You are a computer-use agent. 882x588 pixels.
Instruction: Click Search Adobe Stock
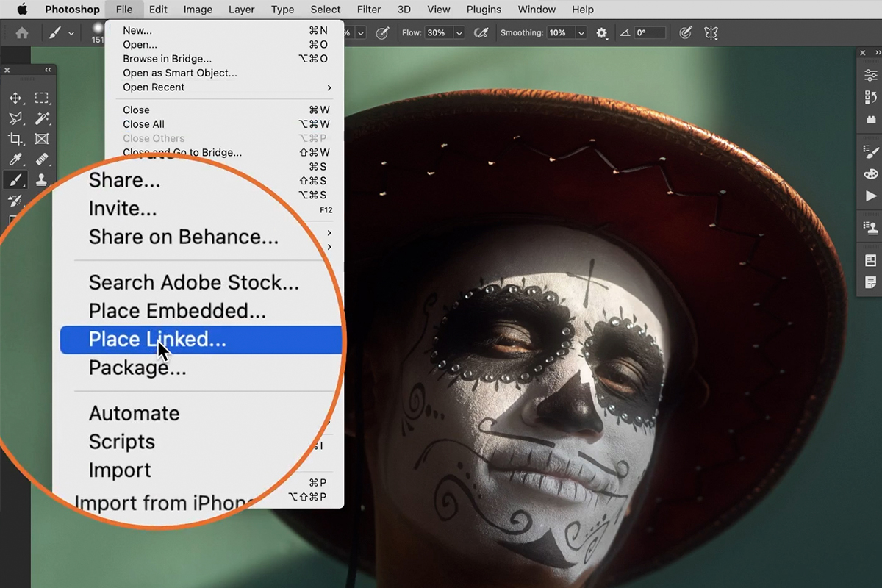pyautogui.click(x=194, y=282)
